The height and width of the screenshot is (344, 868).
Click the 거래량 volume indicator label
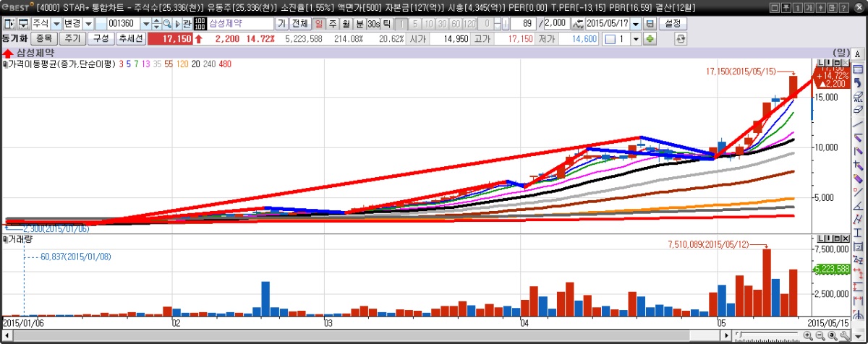point(20,238)
